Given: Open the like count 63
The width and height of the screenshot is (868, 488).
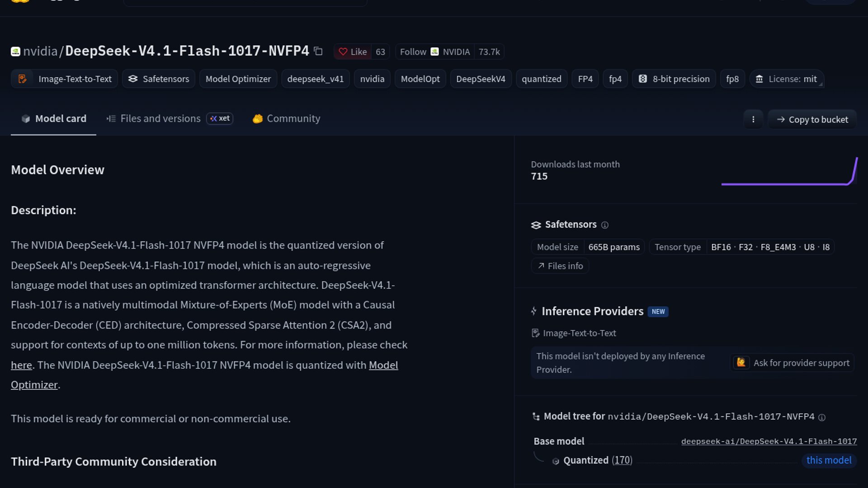Looking at the screenshot, I should [380, 52].
